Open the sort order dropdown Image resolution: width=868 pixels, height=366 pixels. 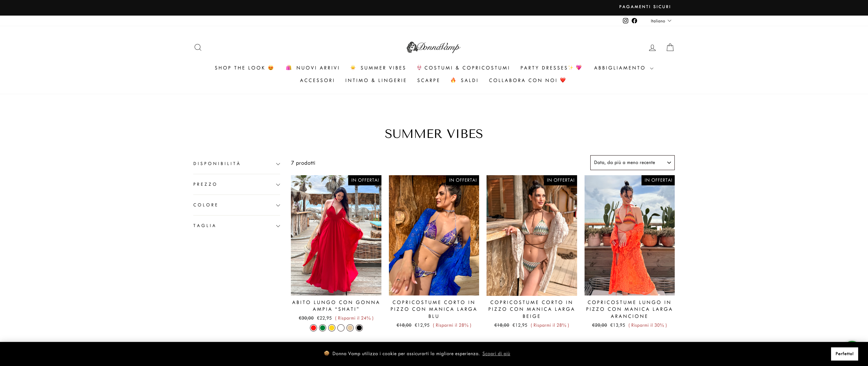[632, 163]
